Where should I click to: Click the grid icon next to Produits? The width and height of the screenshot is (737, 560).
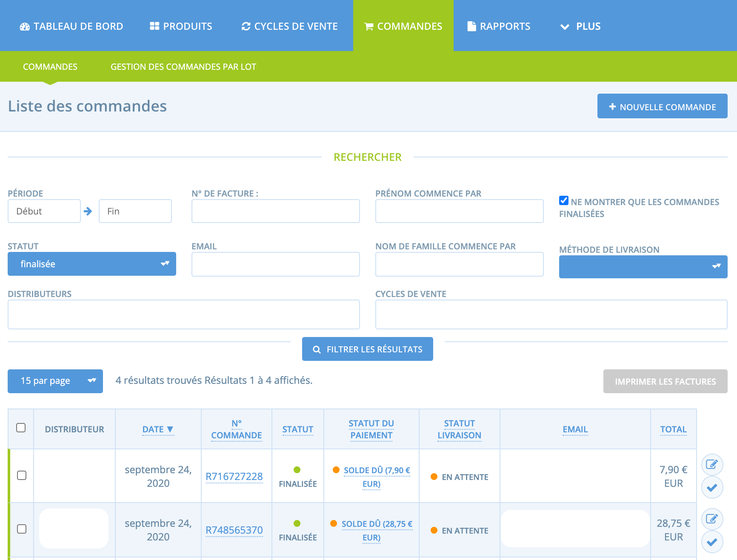[154, 26]
